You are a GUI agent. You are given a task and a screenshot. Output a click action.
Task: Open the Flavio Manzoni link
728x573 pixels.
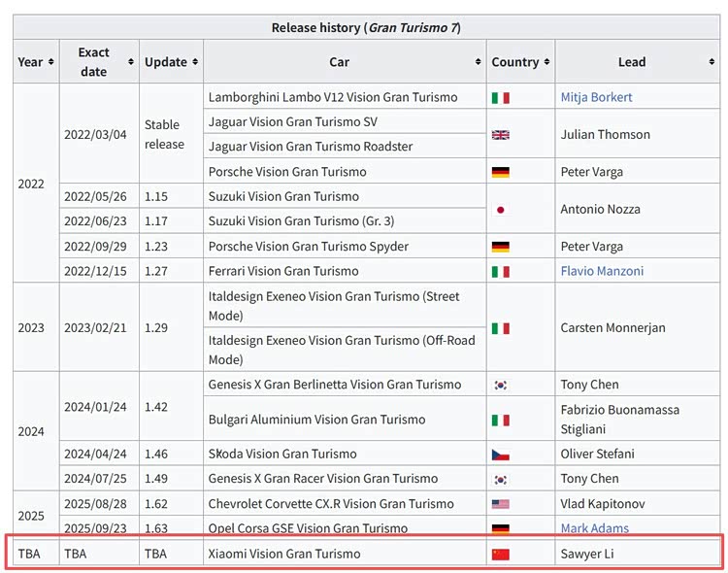(602, 271)
